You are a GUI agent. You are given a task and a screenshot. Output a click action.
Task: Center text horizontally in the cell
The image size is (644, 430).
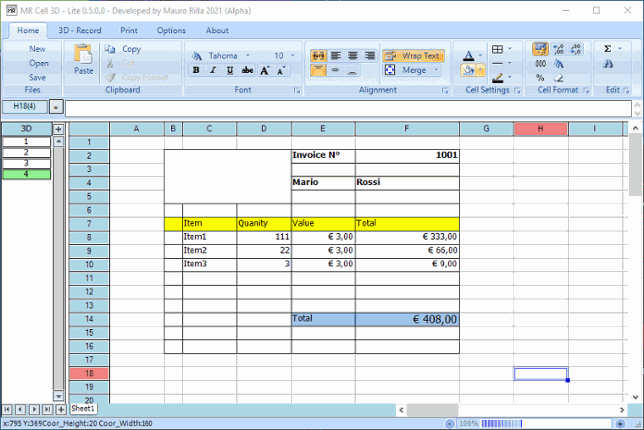point(352,55)
